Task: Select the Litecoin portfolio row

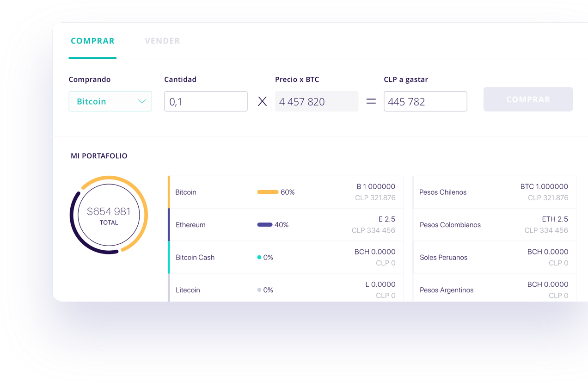Action: (x=285, y=288)
